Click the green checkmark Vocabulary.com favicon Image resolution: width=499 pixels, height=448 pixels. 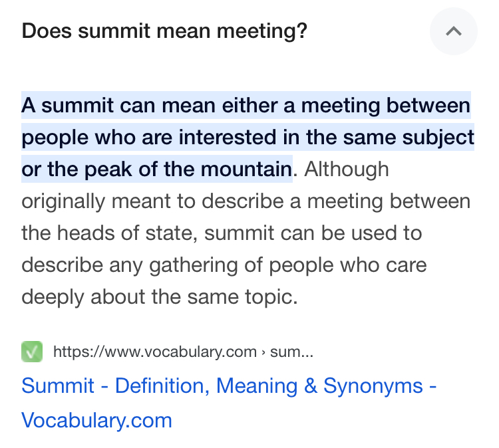(x=32, y=352)
